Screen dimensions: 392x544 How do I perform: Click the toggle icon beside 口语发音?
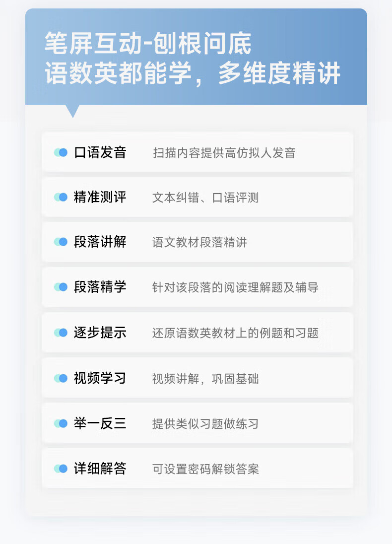coord(61,152)
